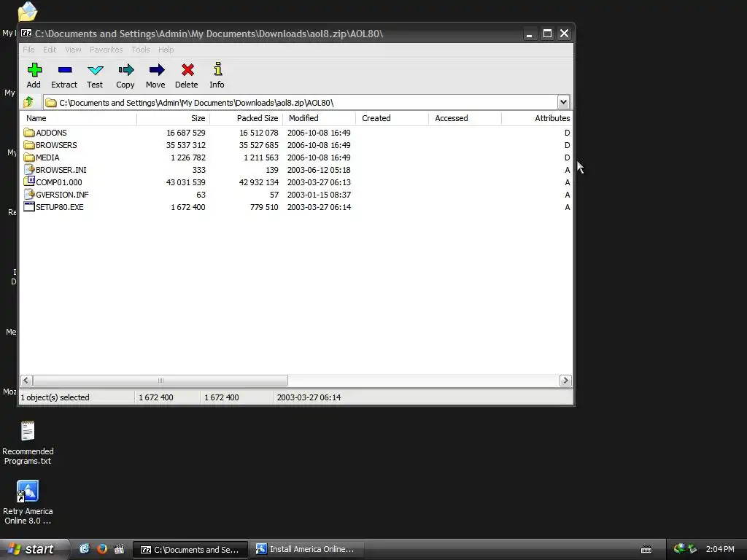The height and width of the screenshot is (560, 747).
Task: Sort by Size column header
Action: point(174,118)
